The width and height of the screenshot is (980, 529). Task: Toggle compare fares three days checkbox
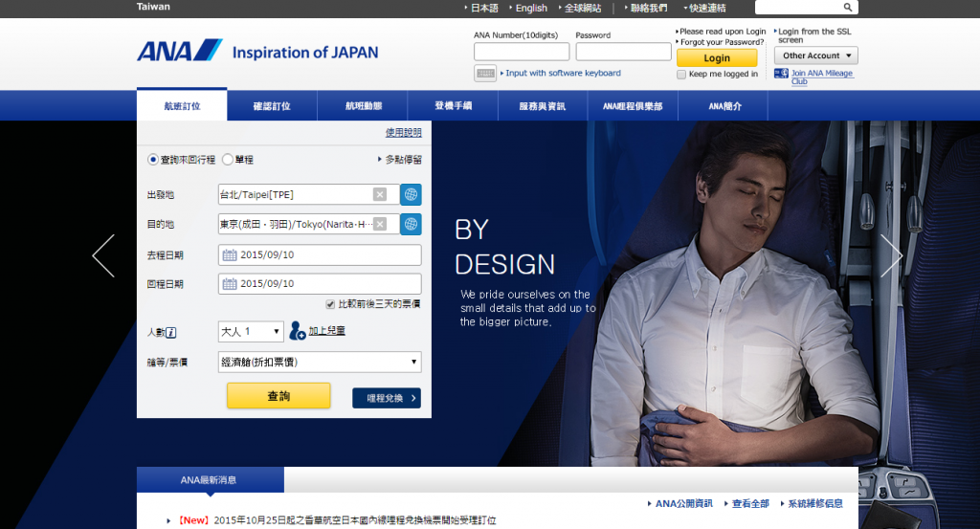point(330,304)
